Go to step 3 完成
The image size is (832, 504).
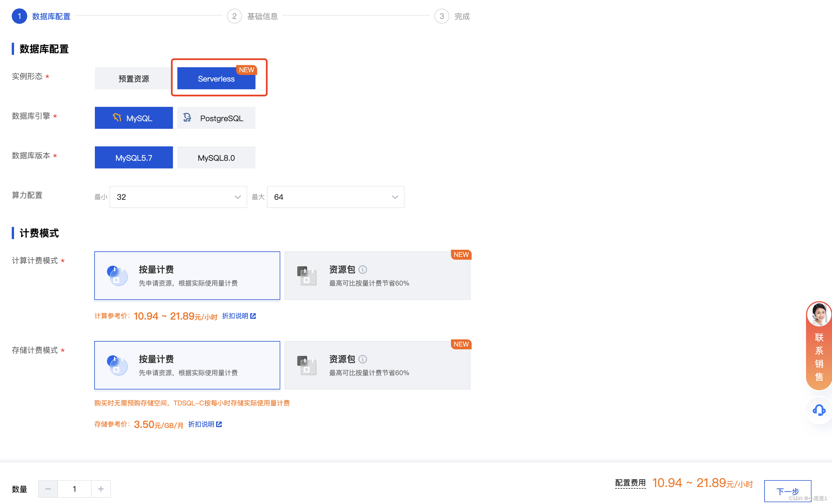click(452, 16)
